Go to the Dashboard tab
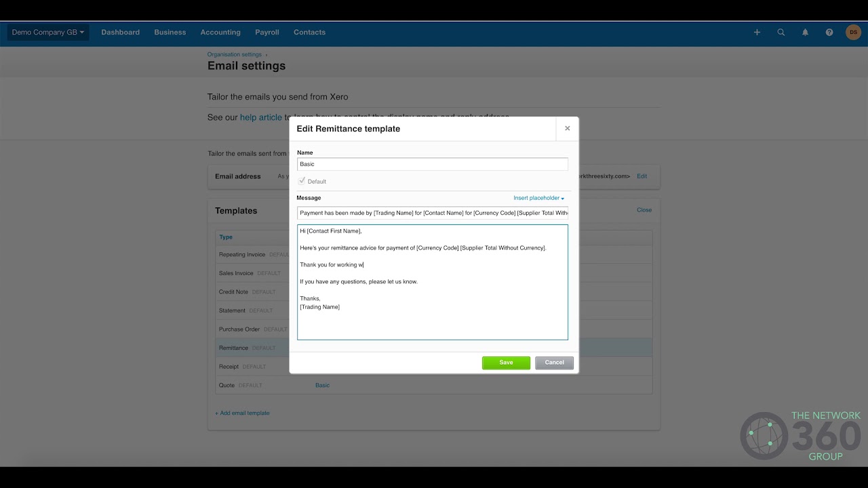Viewport: 868px width, 488px height. click(x=121, y=32)
